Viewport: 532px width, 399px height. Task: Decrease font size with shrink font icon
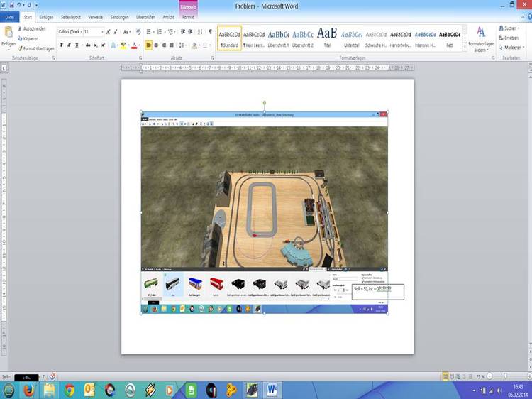pos(116,32)
